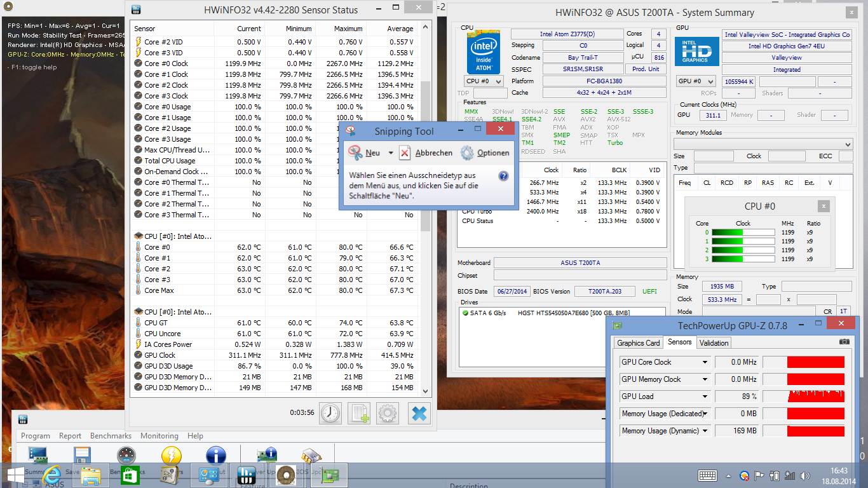The height and width of the screenshot is (488, 868).
Task: Open the Report menu in HWiNFO
Action: (x=70, y=436)
